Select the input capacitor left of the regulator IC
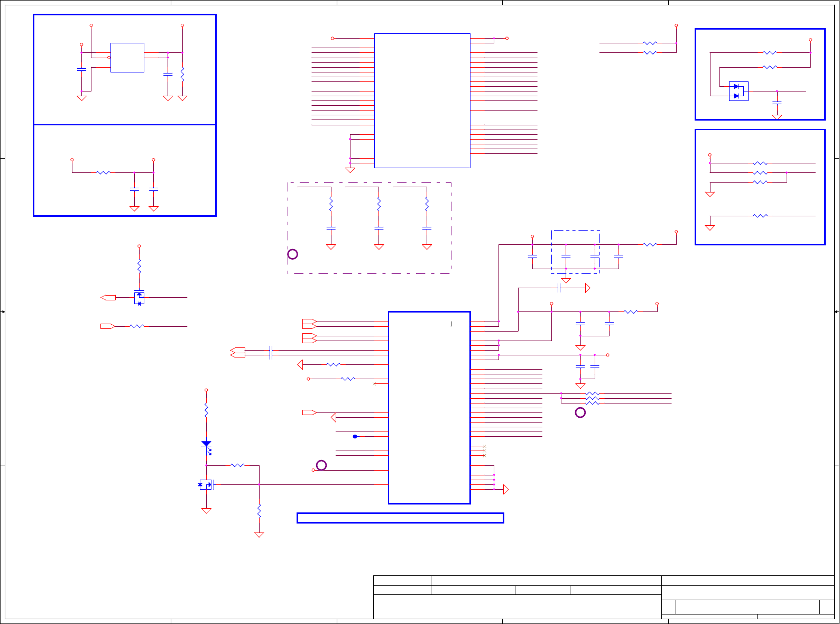Screen dimensions: 840x624 81,69
